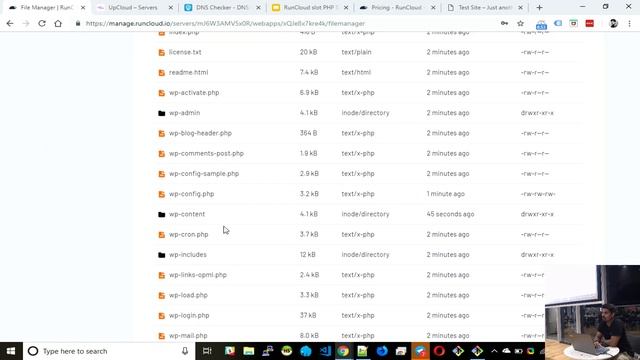Click the 12 kB size of wp-includes
This screenshot has width=640, height=360.
point(308,254)
